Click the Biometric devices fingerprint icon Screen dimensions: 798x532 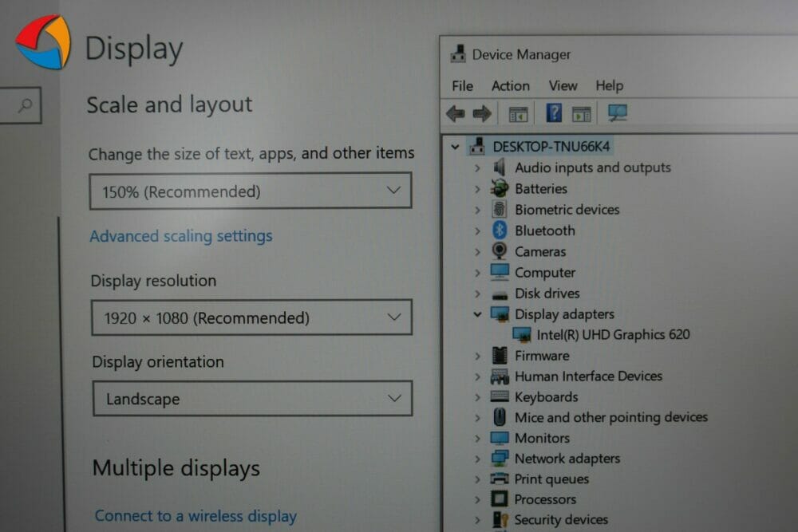click(x=500, y=209)
